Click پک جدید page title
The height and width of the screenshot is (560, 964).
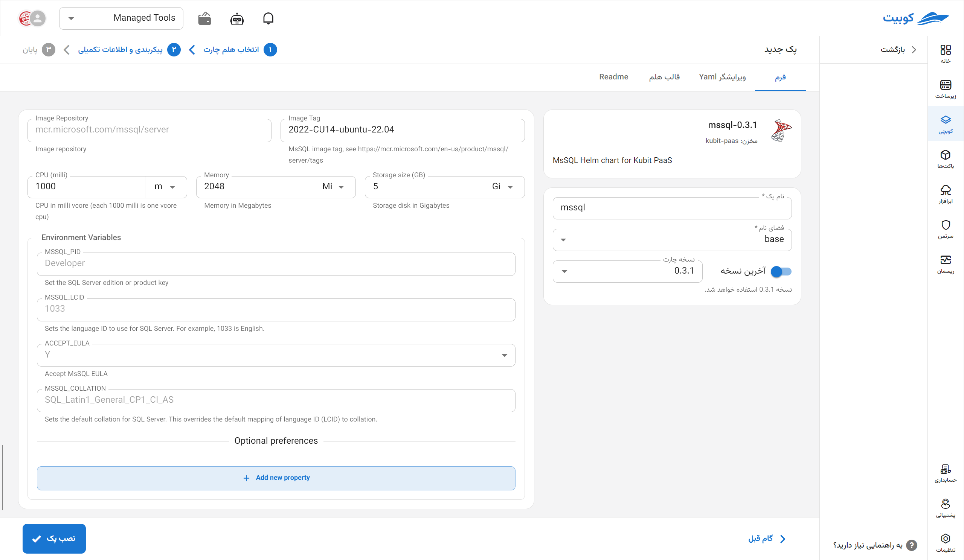click(780, 49)
